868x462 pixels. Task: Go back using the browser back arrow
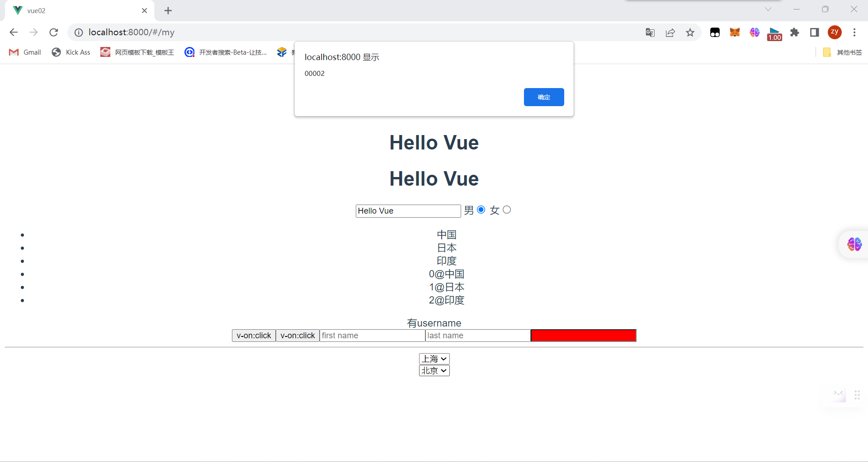tap(14, 32)
